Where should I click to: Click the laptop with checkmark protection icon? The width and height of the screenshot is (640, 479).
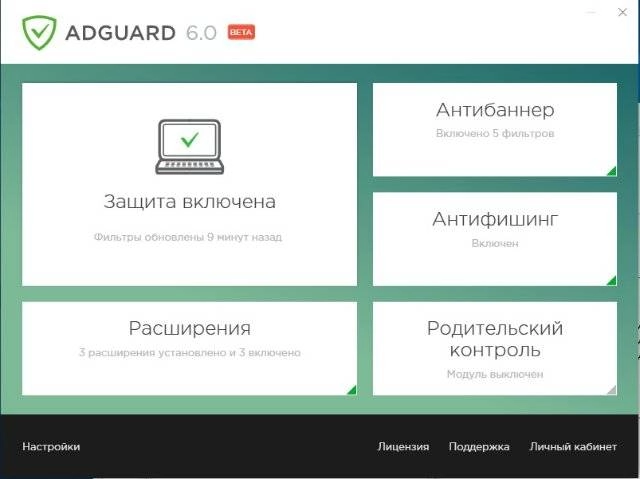pyautogui.click(x=189, y=146)
